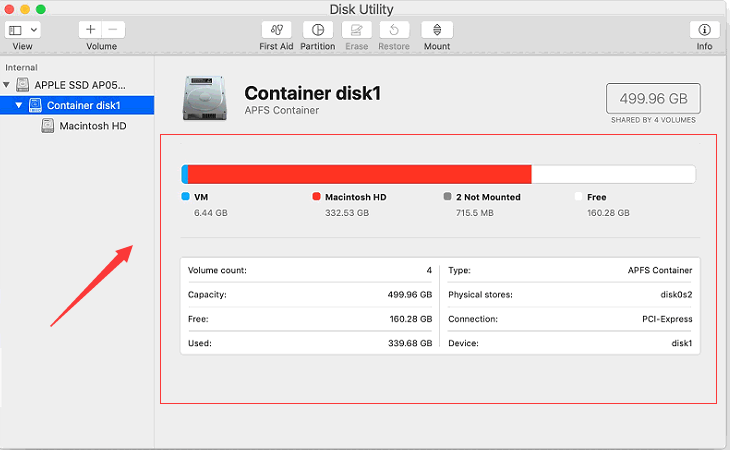730x450 pixels.
Task: Add a new volume with plus button
Action: [90, 30]
